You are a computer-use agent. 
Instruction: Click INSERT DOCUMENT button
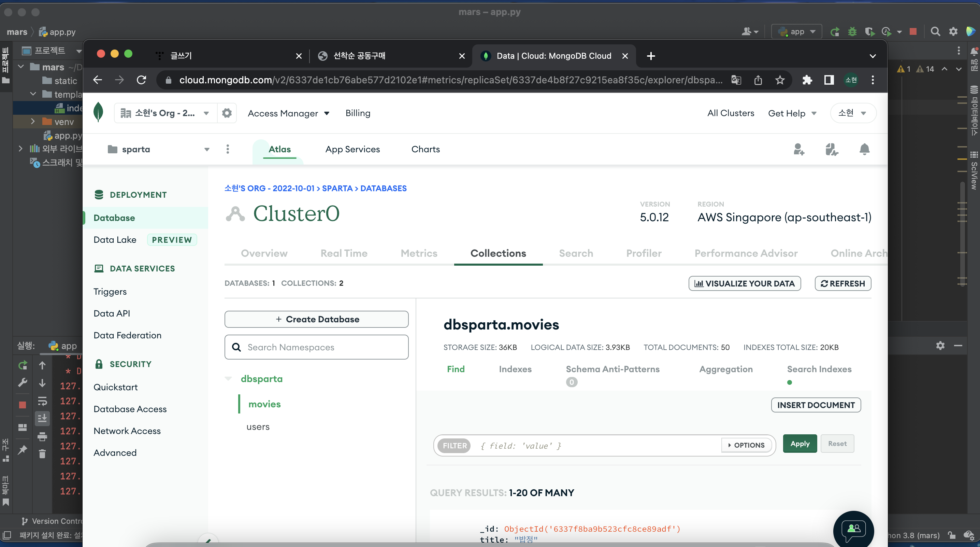click(816, 405)
